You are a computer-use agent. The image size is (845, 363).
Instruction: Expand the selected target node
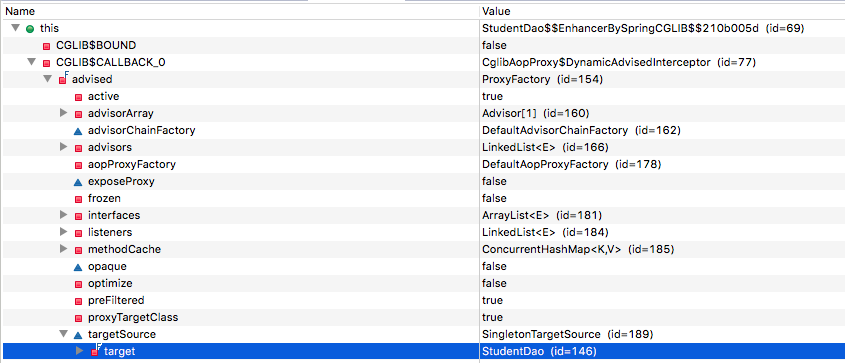point(79,351)
